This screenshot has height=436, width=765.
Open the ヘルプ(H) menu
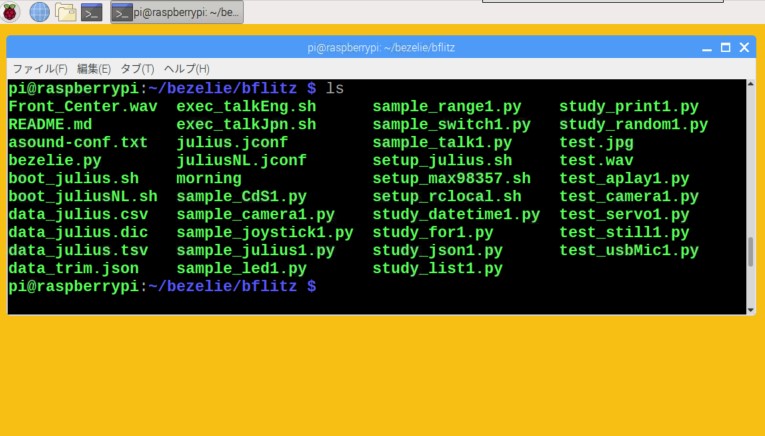click(x=186, y=69)
